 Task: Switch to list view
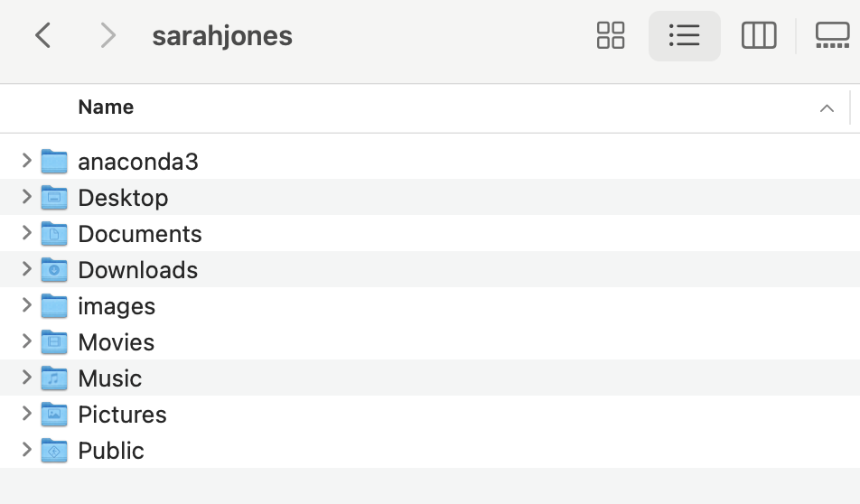pyautogui.click(x=684, y=36)
